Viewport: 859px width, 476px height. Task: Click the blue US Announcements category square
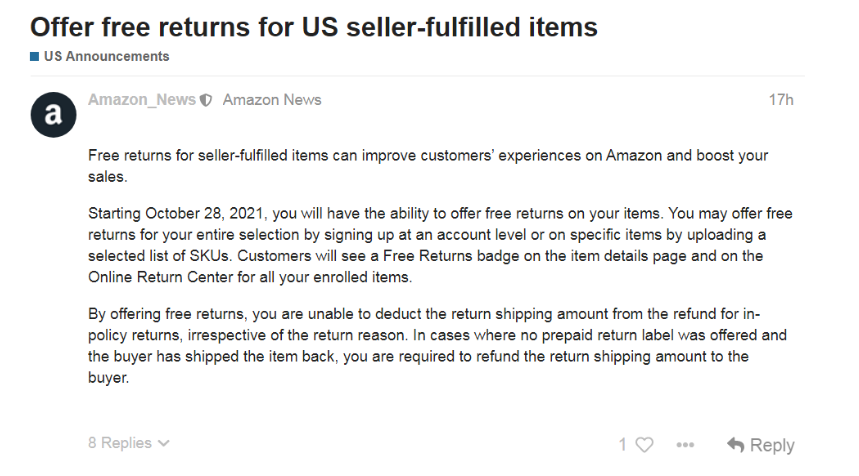pyautogui.click(x=35, y=56)
